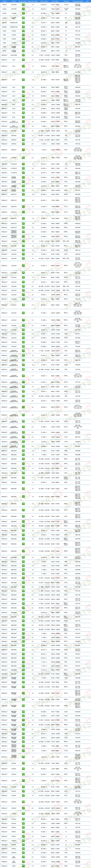91x868 pixels.
Task: Select the AVANTIME model cell
Action: tap(14, 55)
